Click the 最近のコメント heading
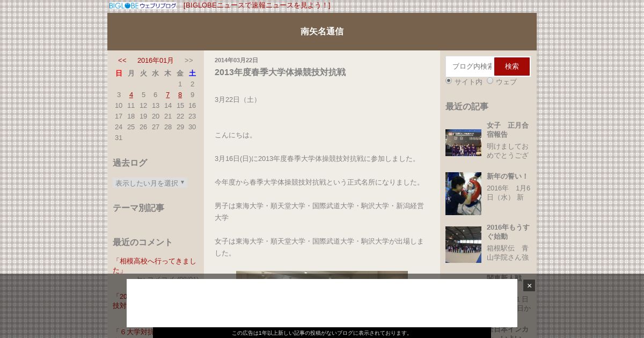 point(143,242)
